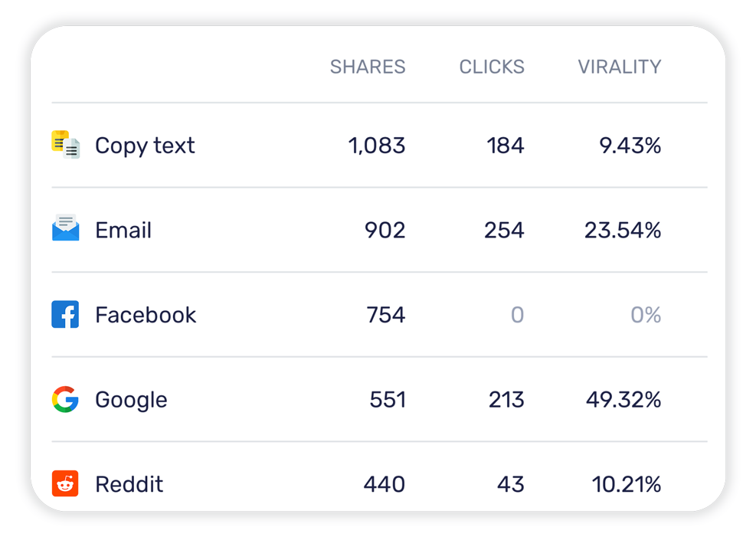Click Email's 23.54% virality value

(623, 230)
